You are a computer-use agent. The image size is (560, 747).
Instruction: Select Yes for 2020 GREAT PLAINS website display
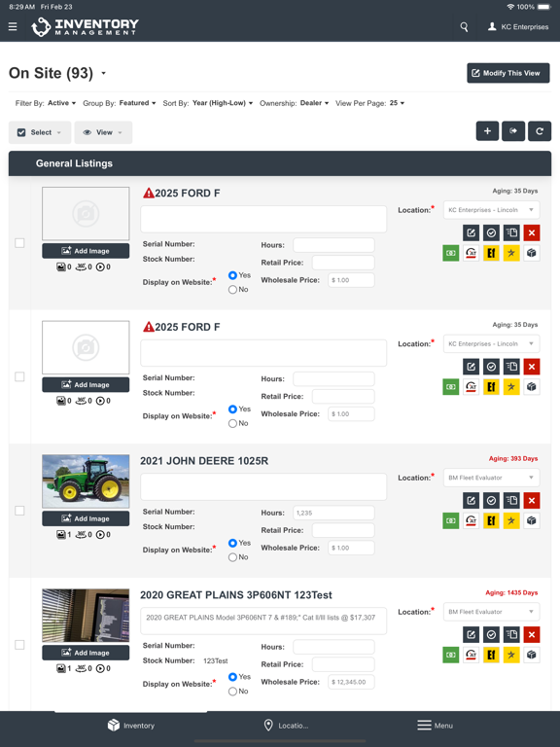click(232, 677)
